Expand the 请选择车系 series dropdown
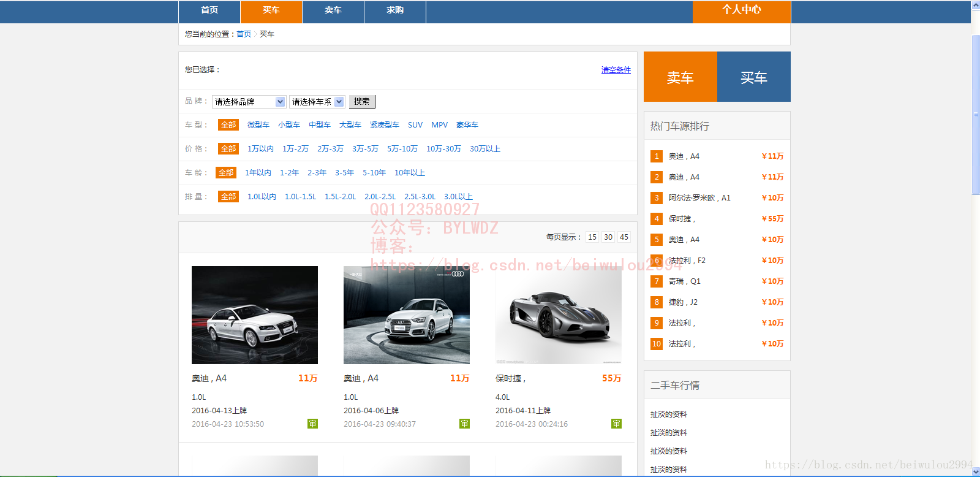The image size is (980, 477). click(317, 102)
